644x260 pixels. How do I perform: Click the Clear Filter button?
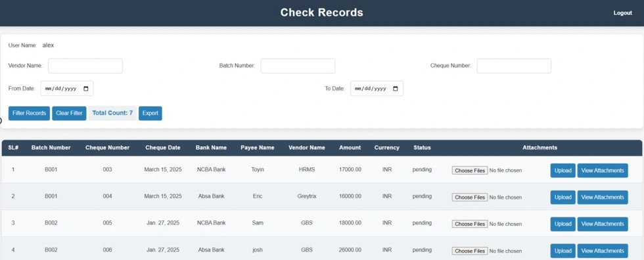tap(69, 113)
